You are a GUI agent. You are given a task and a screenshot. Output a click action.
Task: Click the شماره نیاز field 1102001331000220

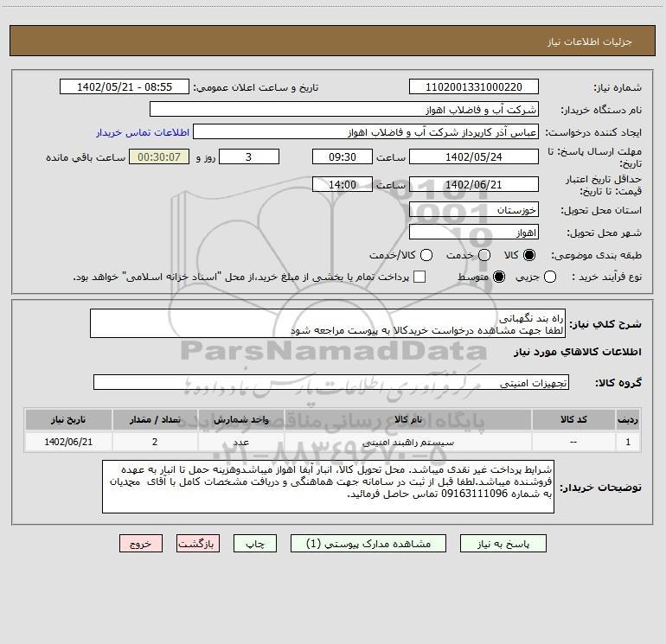click(474, 87)
